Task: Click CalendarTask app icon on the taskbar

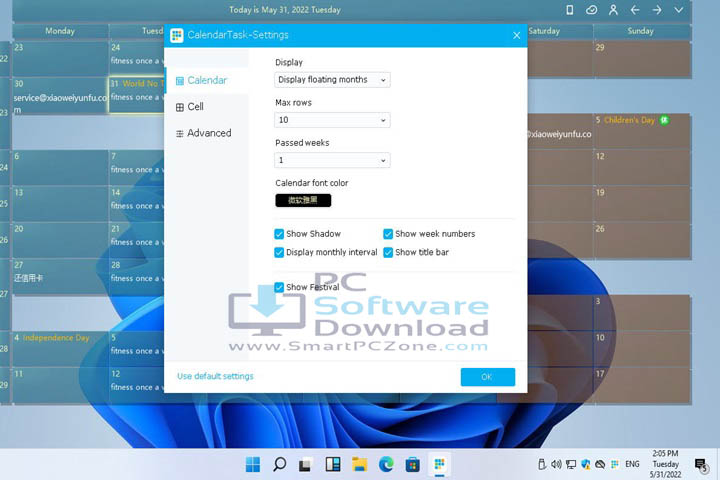Action: point(439,464)
